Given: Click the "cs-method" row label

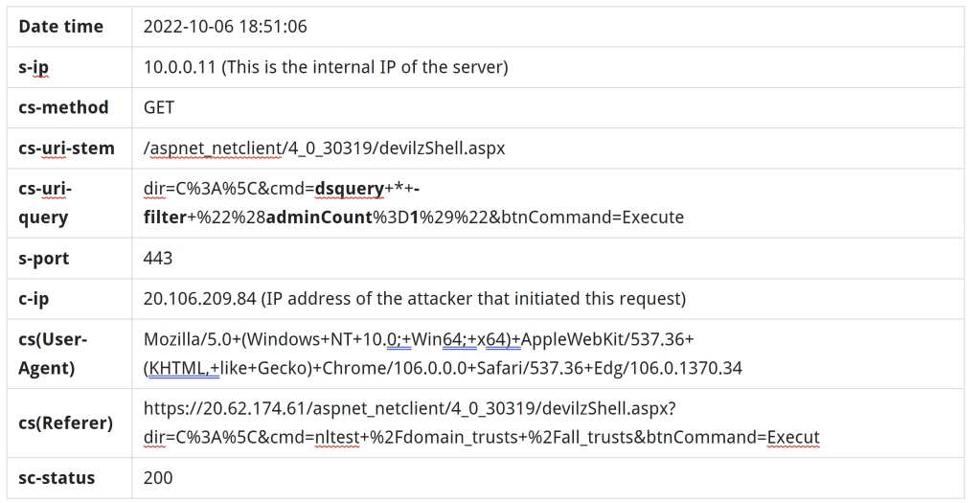Looking at the screenshot, I should [x=63, y=107].
